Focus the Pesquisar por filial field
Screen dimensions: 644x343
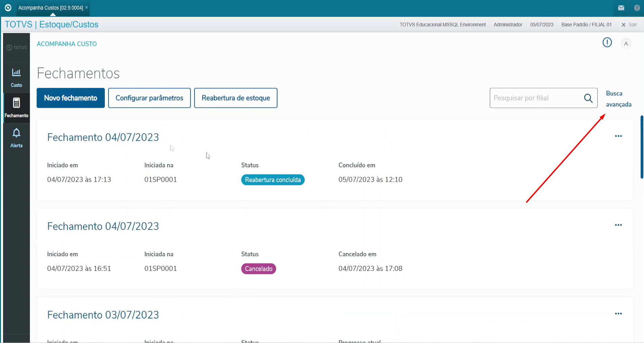tap(536, 98)
